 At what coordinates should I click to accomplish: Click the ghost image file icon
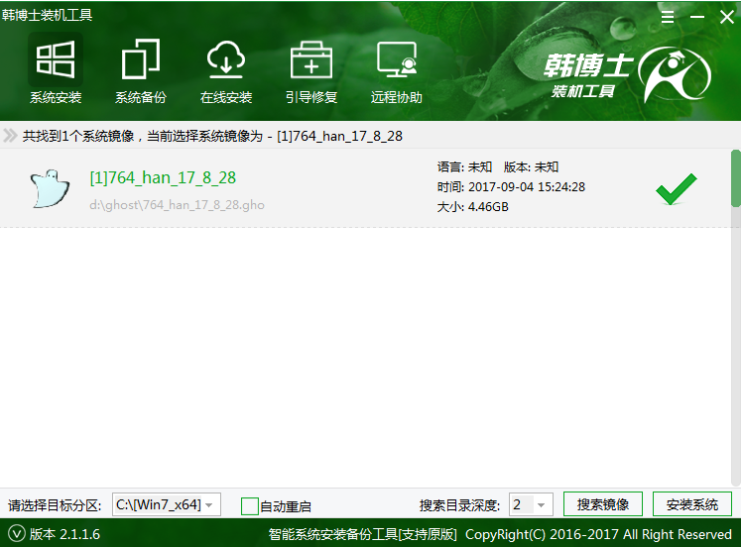coord(50,188)
